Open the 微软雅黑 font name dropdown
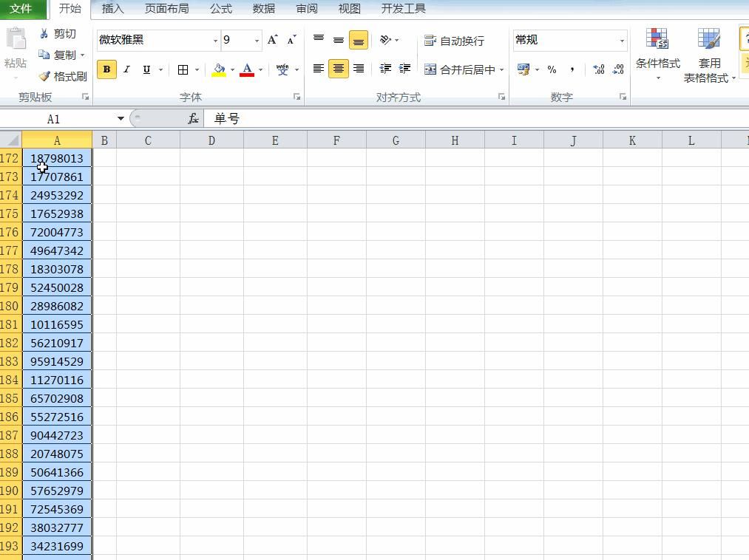The height and width of the screenshot is (560, 749). [215, 41]
